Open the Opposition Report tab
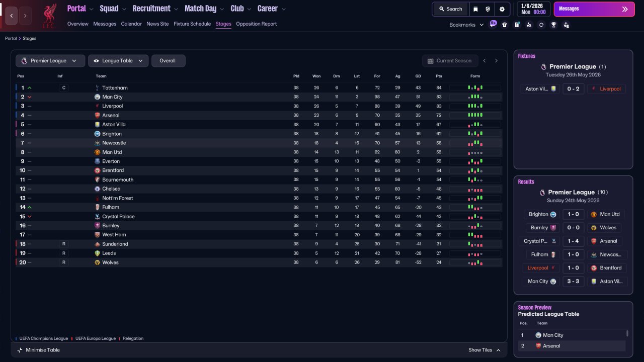644x362 pixels. tap(256, 24)
